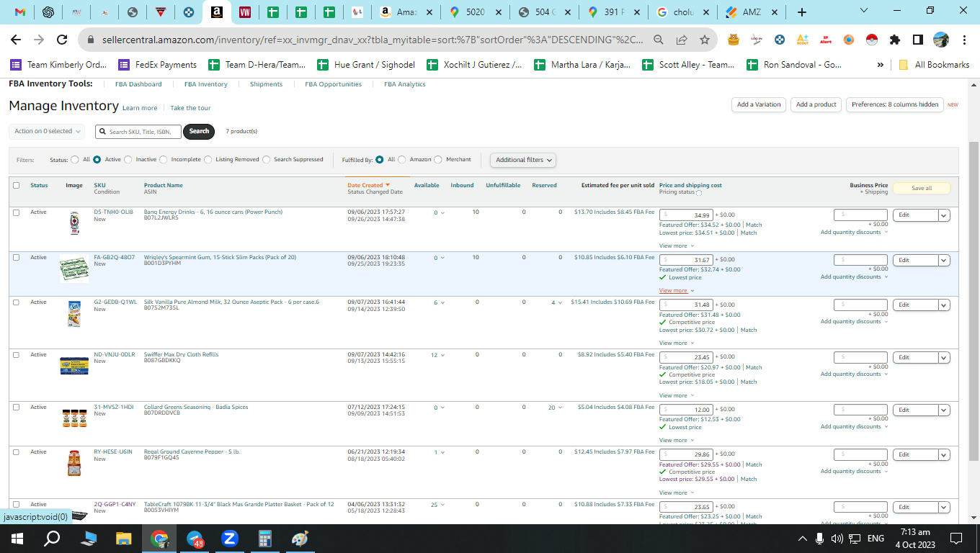Open the Shipments tool link
The width and height of the screenshot is (980, 553).
coord(267,84)
